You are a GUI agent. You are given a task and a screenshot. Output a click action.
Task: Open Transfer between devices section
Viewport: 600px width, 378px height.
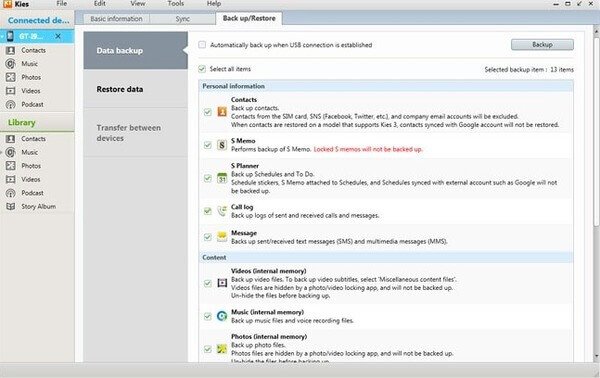(135, 133)
